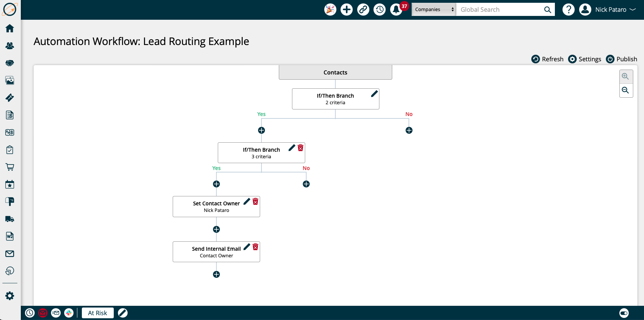Click the At Risk button
Image resolution: width=644 pixels, height=320 pixels.
coord(97,313)
